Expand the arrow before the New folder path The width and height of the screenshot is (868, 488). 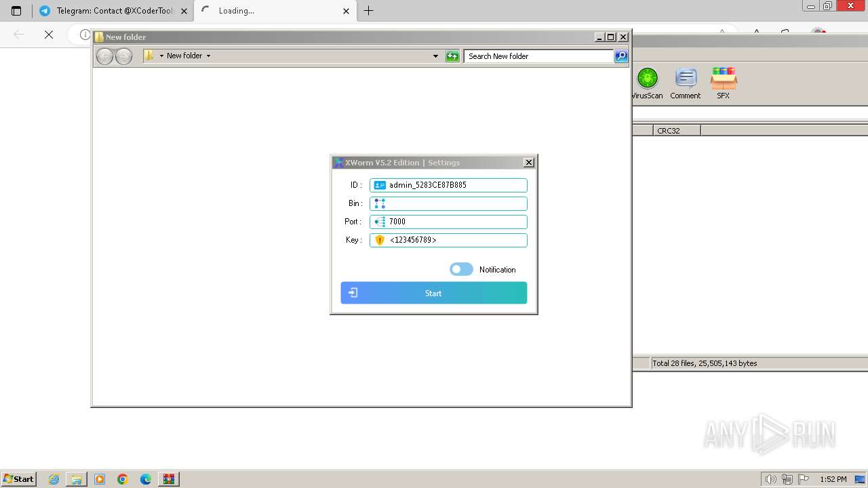pyautogui.click(x=161, y=56)
